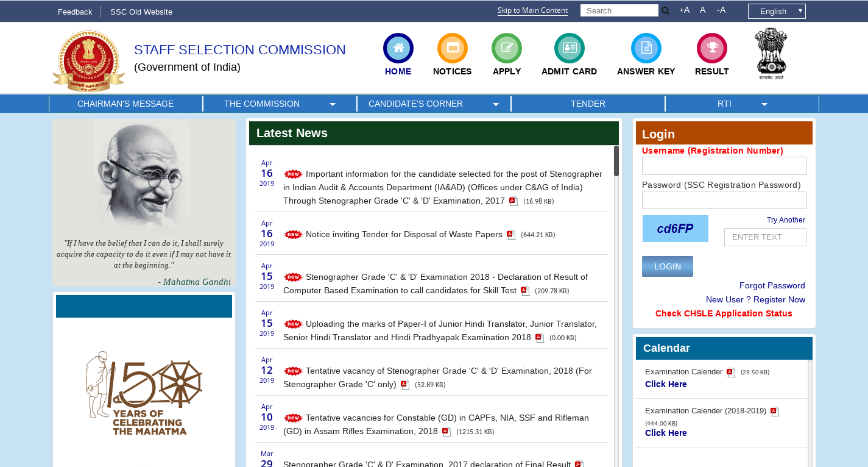Click the APPLY pencil icon

506,48
